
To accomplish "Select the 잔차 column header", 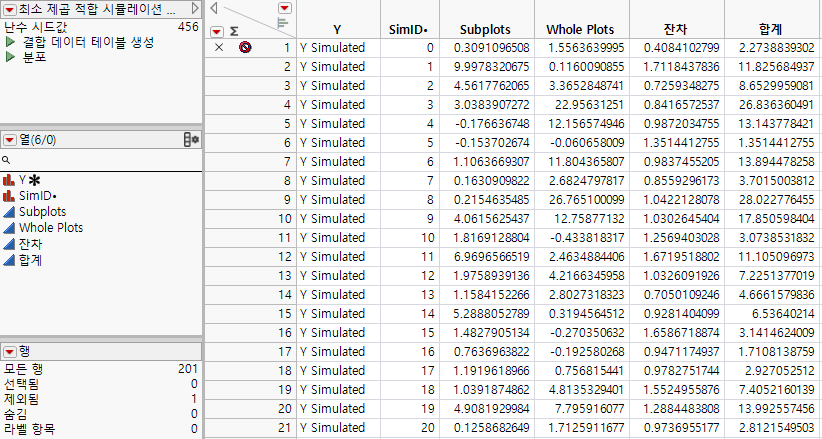I will pyautogui.click(x=675, y=30).
